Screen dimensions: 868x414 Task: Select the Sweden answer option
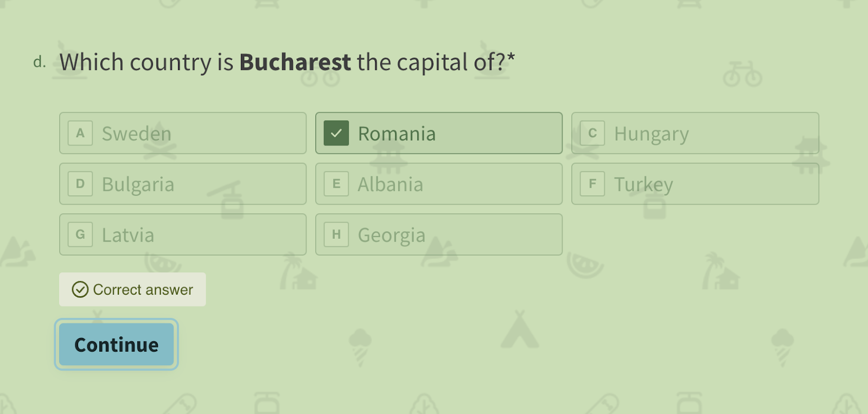pyautogui.click(x=183, y=133)
